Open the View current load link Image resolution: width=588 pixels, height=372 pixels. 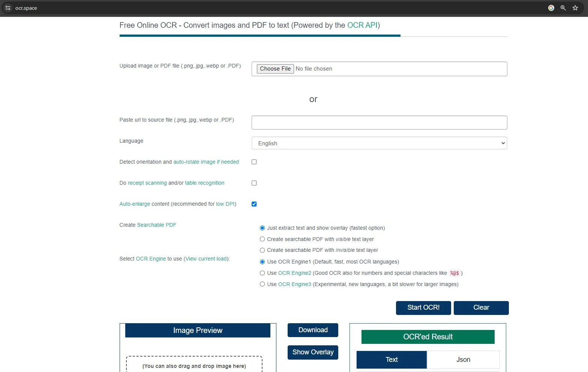pyautogui.click(x=206, y=259)
